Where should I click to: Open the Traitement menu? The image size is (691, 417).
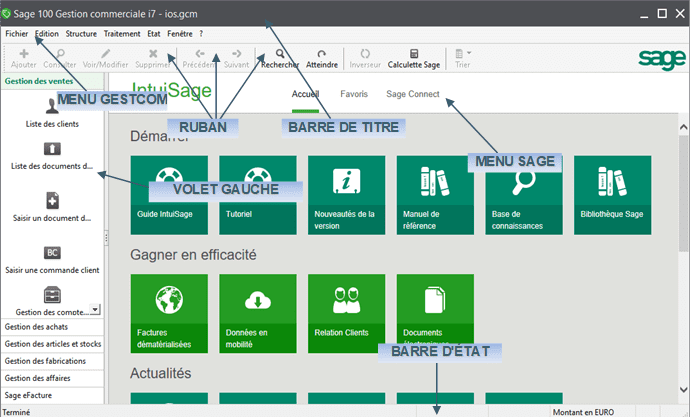pos(122,34)
